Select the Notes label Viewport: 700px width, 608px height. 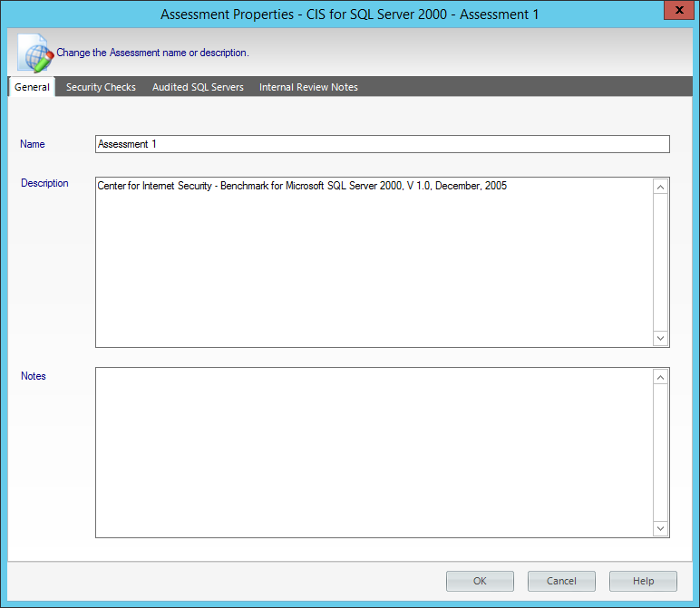(34, 376)
